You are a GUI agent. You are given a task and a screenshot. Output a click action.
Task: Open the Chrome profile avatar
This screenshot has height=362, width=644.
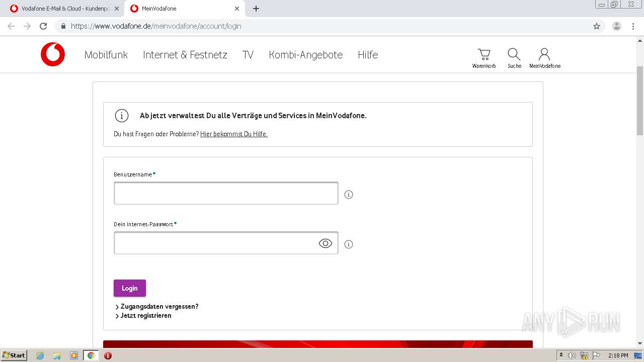(617, 26)
